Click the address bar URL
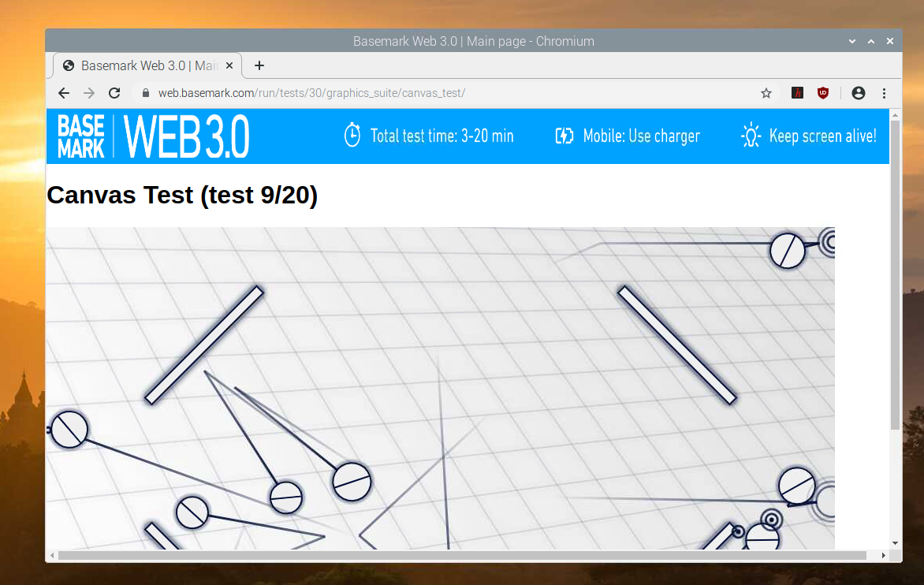Screen dimensions: 924x585 coord(311,93)
